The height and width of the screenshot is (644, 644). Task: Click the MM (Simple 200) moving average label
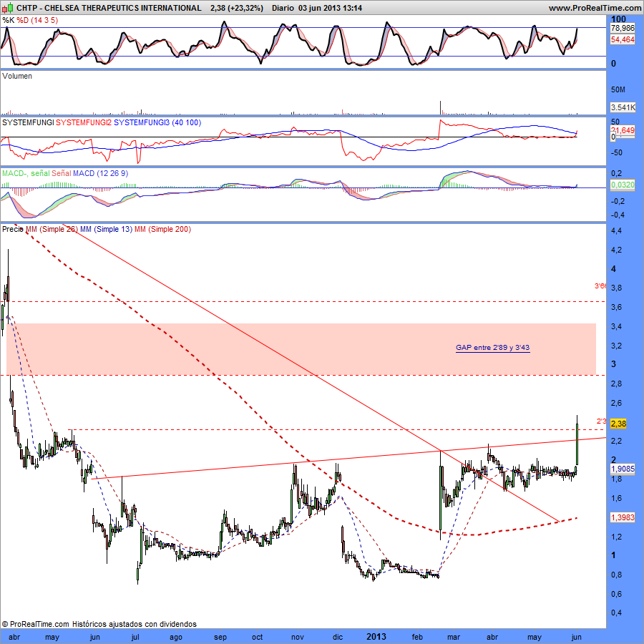tap(162, 229)
